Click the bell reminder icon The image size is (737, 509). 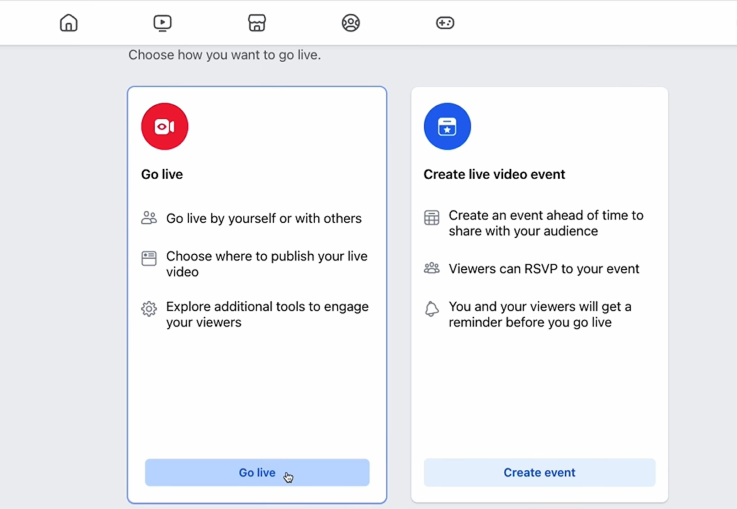tap(432, 310)
